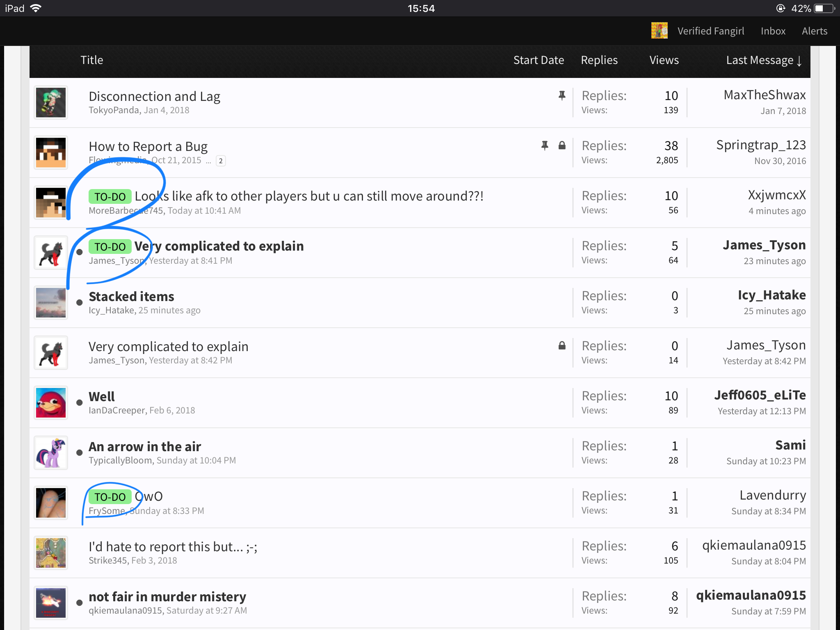Click the 15:54 clock in the status bar

tap(421, 8)
